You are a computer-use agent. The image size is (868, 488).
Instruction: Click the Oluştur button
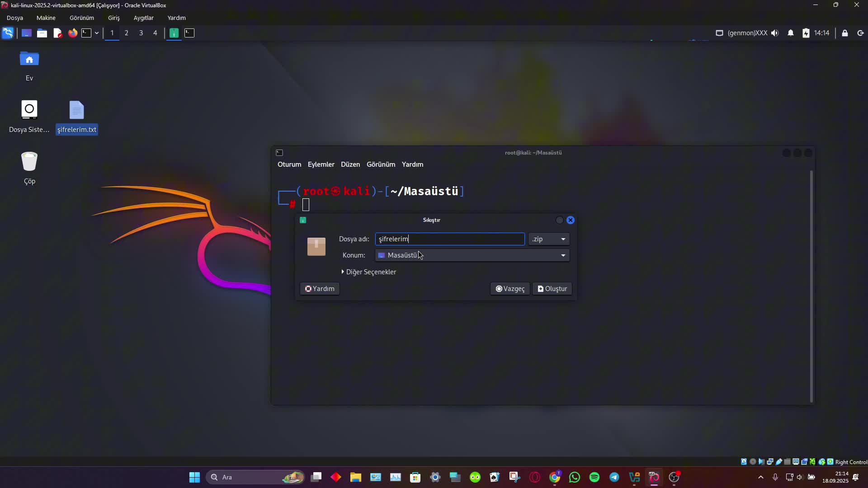pos(552,289)
